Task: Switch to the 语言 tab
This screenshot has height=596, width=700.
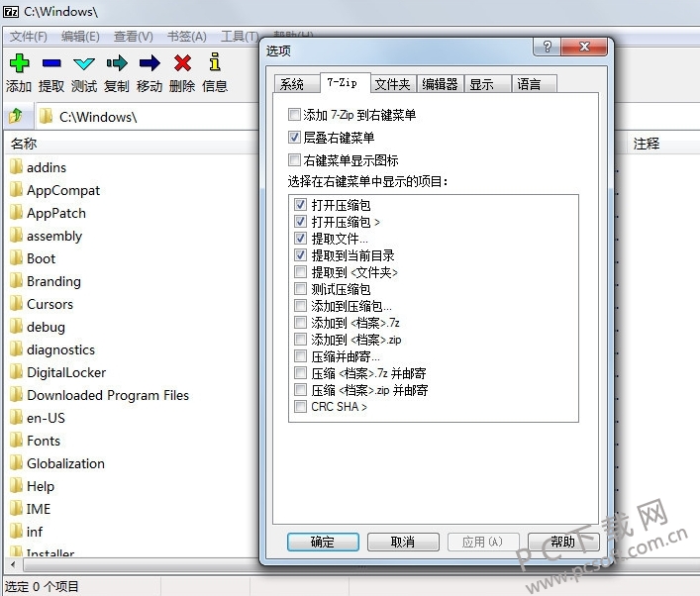Action: pyautogui.click(x=535, y=84)
